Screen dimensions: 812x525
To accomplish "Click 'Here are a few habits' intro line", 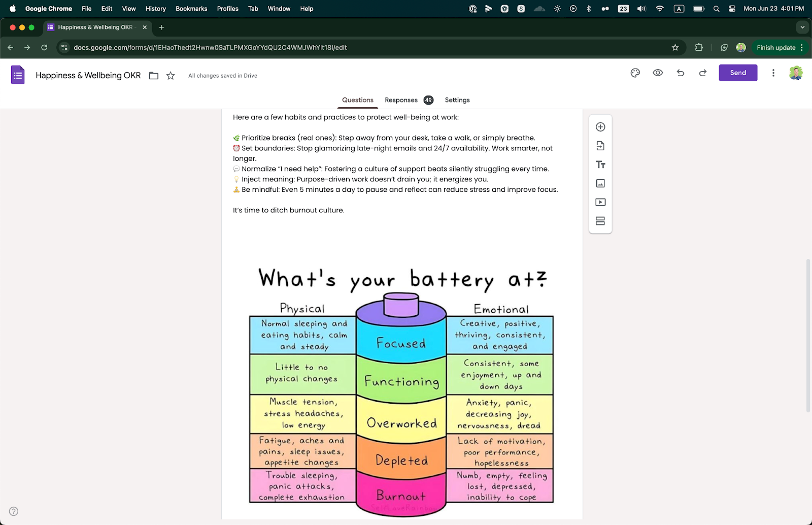I will 346,117.
